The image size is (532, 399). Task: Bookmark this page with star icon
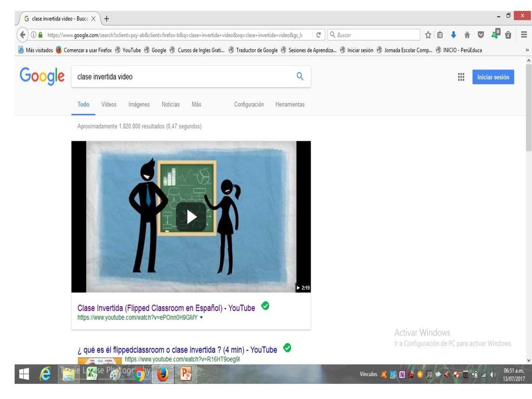428,35
